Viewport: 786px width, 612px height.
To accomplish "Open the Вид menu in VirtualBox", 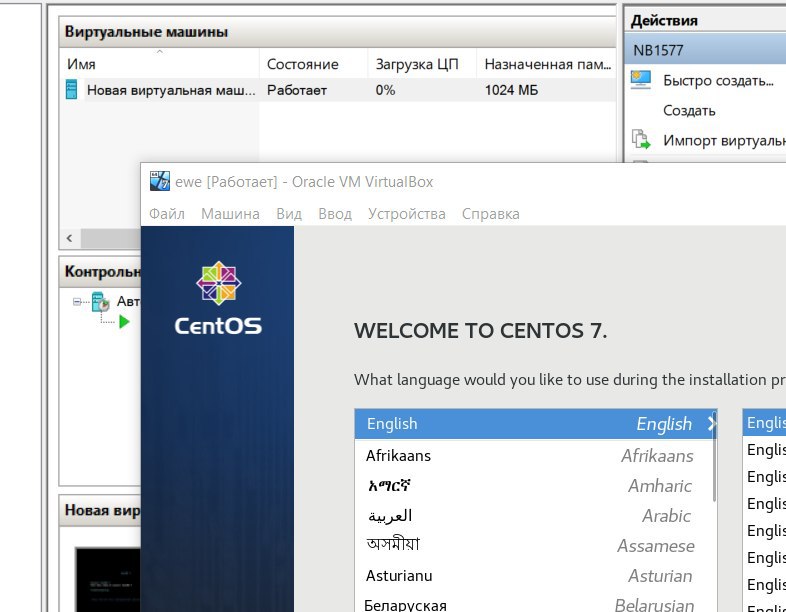I will tap(289, 214).
